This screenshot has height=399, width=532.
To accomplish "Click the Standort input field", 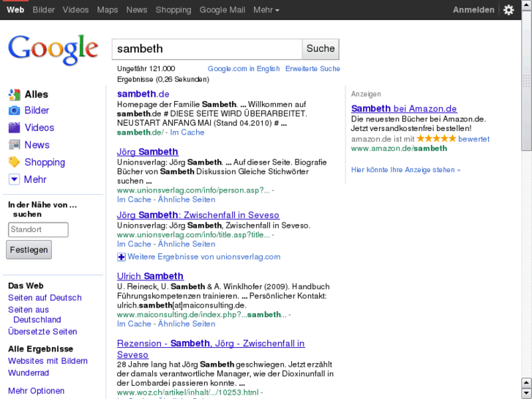I will click(38, 230).
